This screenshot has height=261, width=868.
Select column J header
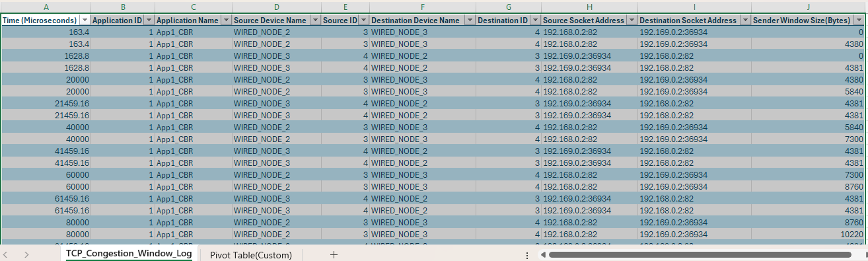(x=809, y=7)
